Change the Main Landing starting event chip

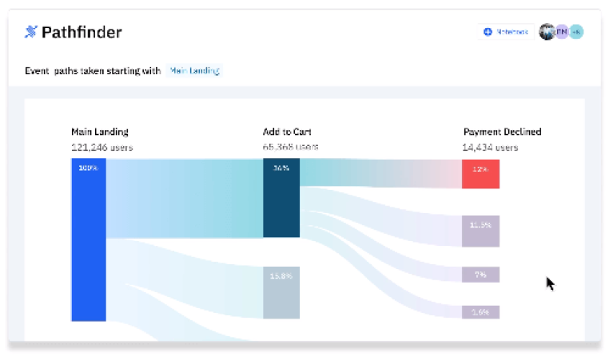[194, 71]
